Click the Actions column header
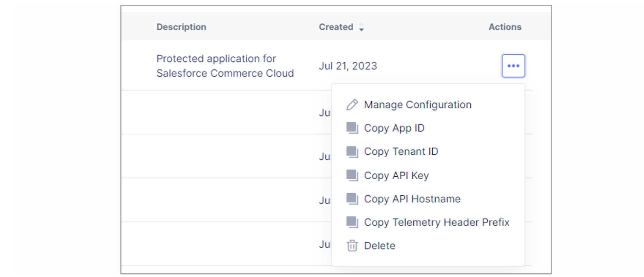Image resolution: width=644 pixels, height=277 pixels. tap(505, 27)
